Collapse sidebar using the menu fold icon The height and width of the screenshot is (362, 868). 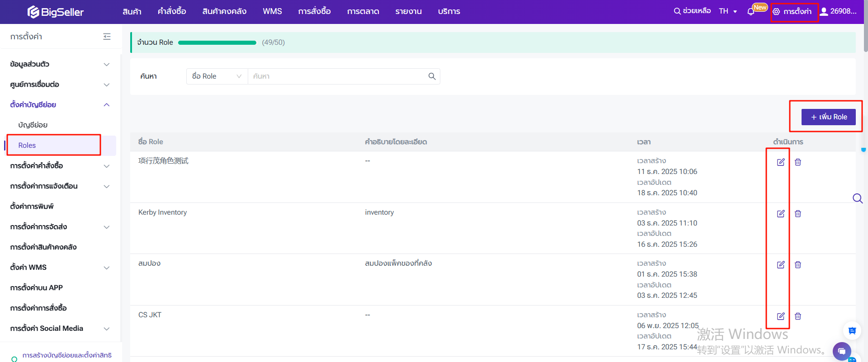pyautogui.click(x=107, y=37)
